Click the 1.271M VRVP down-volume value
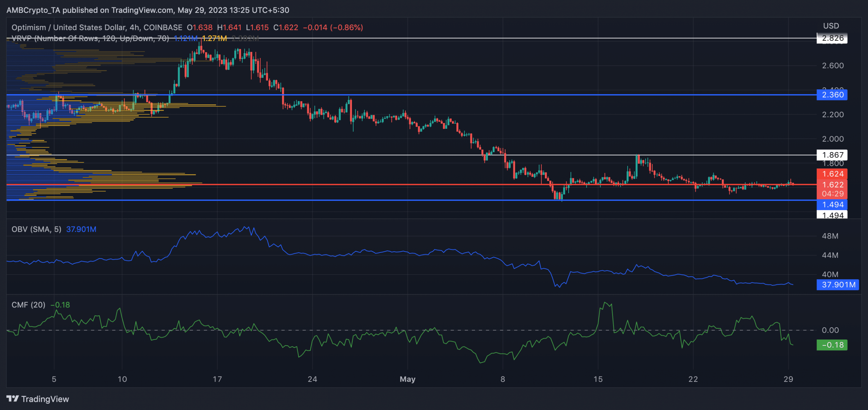The height and width of the screenshot is (410, 868). click(214, 38)
